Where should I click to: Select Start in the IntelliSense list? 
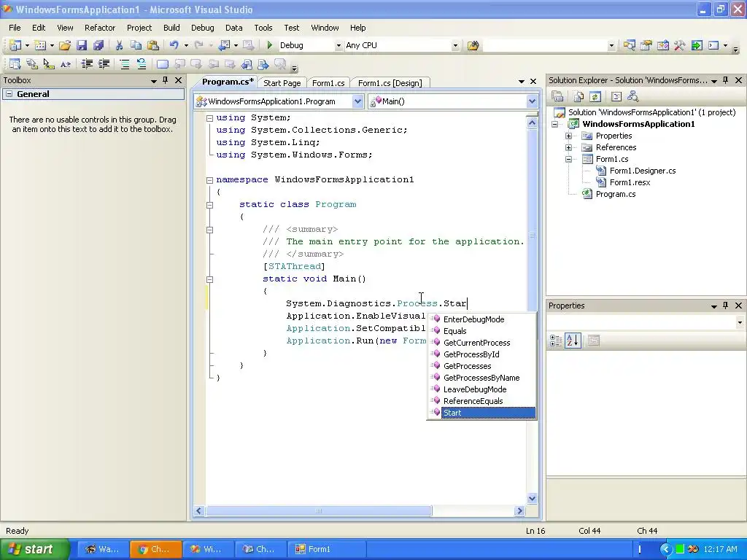tap(483, 413)
